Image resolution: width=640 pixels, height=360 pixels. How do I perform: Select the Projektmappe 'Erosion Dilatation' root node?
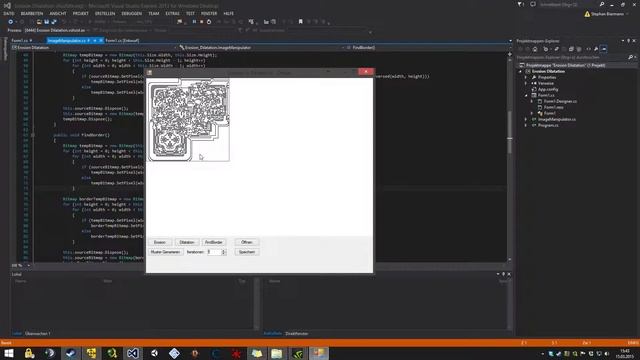pos(565,65)
